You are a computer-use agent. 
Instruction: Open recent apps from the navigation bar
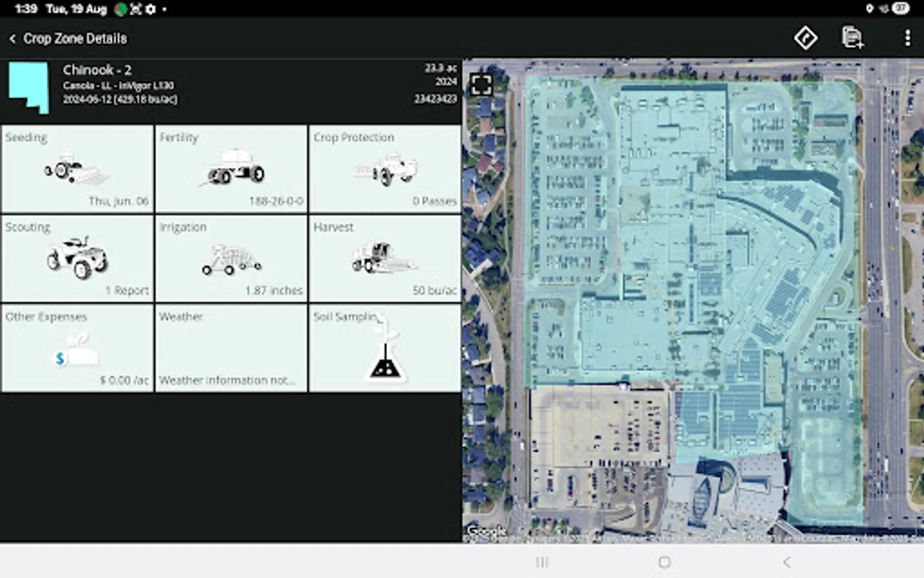tap(542, 561)
